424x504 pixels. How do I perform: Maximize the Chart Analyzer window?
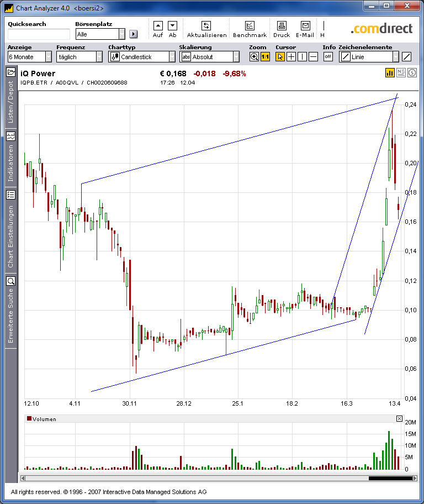387,6
